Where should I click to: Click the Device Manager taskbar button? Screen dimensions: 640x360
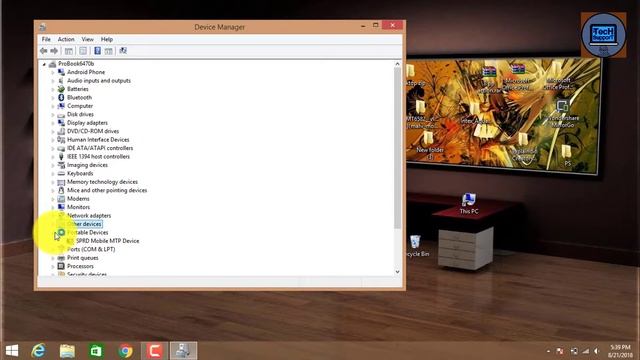click(183, 351)
